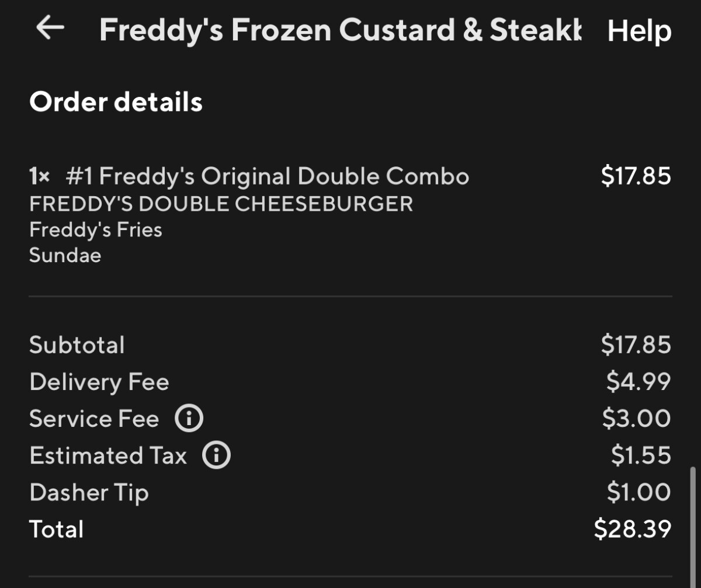Click the FREDDY'S DOUBLE CHEESEBURGER option line
This screenshot has height=588, width=701.
pos(221,204)
